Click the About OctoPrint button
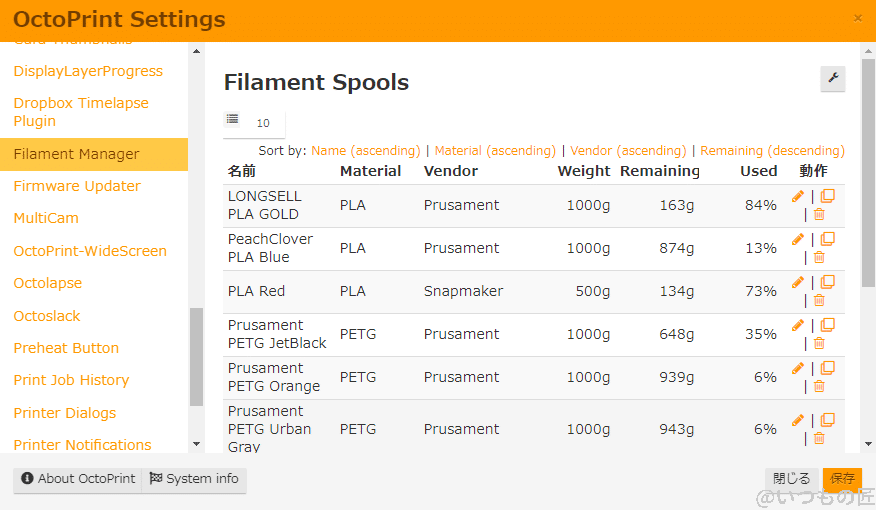 [x=78, y=479]
